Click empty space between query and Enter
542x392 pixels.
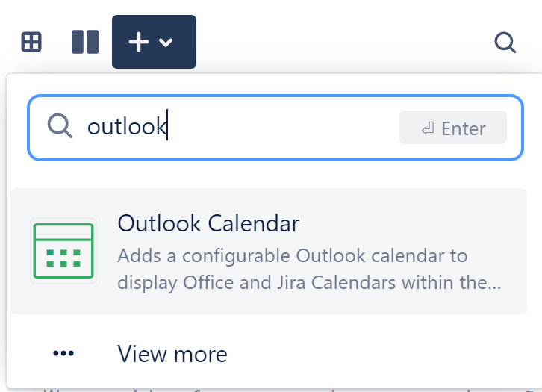pyautogui.click(x=284, y=128)
